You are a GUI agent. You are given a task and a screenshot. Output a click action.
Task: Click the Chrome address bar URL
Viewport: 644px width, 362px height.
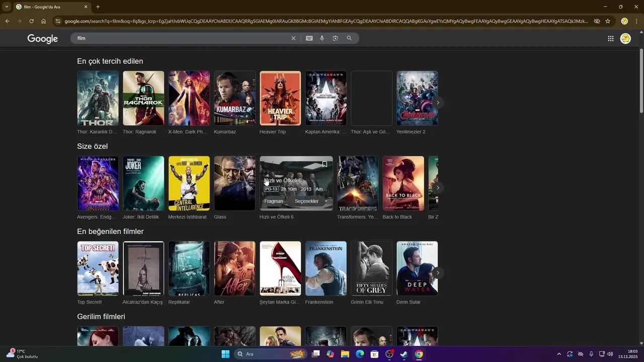[326, 21]
